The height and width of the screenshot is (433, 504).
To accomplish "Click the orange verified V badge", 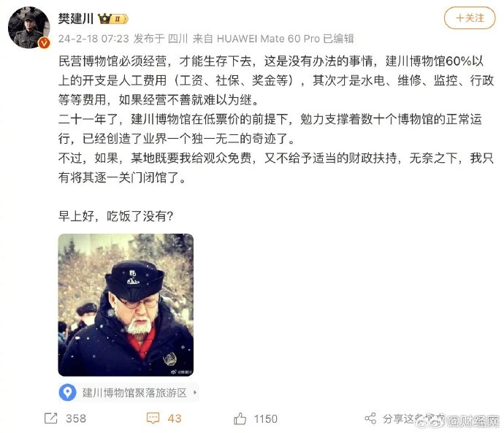I will [45, 43].
